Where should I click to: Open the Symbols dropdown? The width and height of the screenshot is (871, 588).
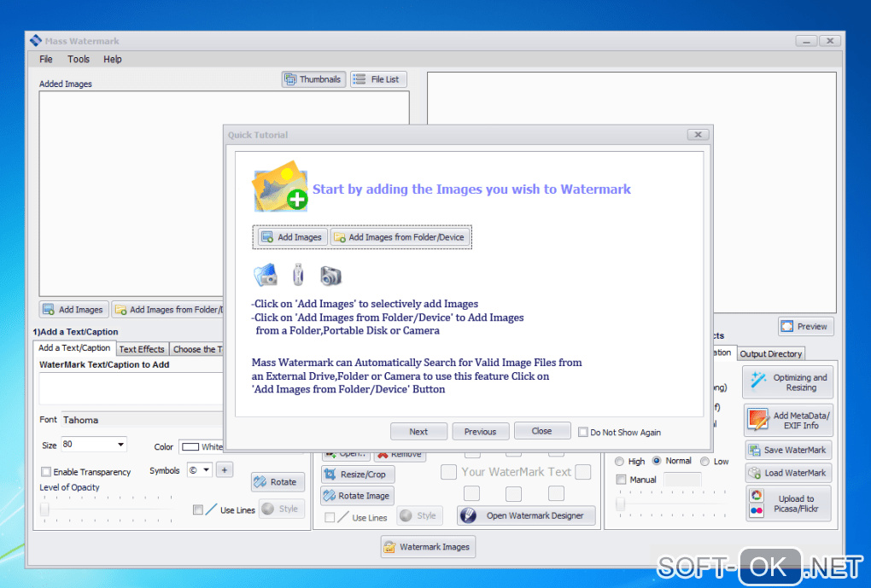206,470
